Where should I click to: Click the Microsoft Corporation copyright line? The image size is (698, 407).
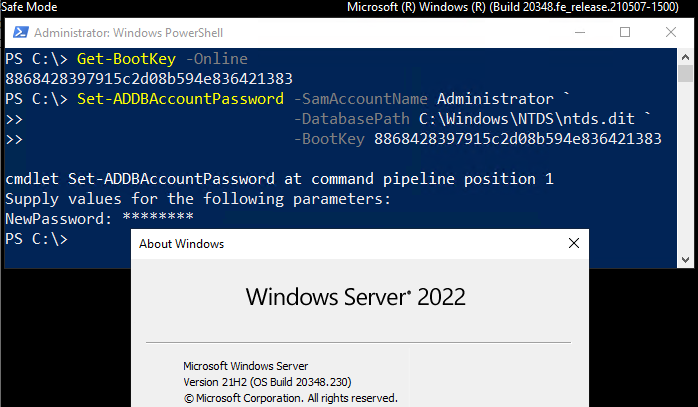[290, 398]
